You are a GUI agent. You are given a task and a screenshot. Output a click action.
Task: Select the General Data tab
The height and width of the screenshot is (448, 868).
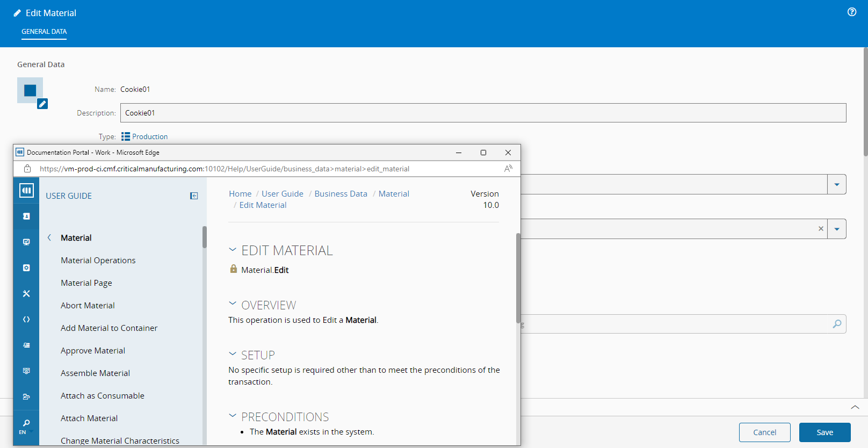click(x=44, y=32)
